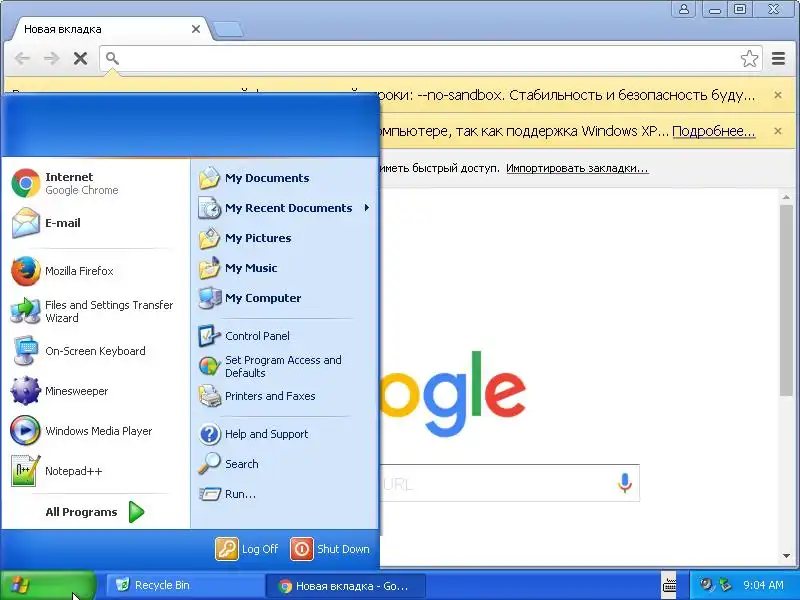Click the Импортировать закладки... link
This screenshot has height=600, width=800.
(x=577, y=168)
